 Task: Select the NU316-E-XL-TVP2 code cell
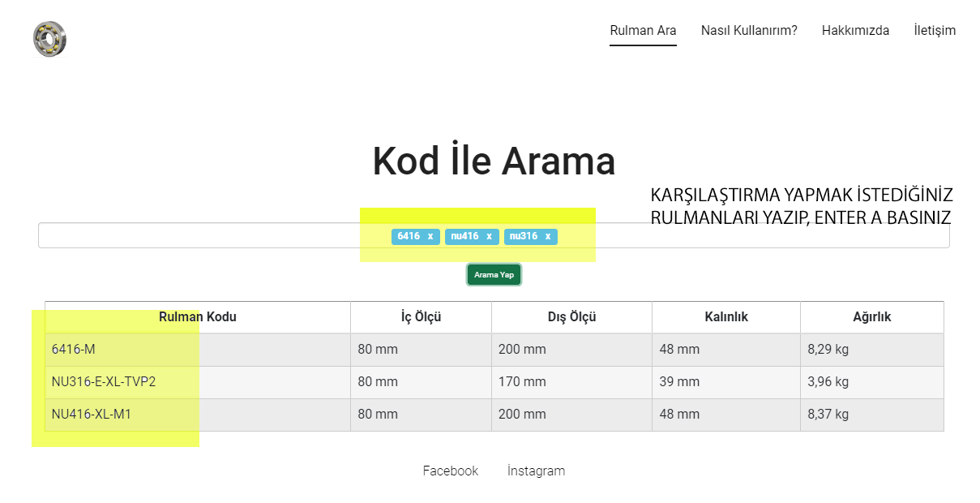[x=198, y=382]
